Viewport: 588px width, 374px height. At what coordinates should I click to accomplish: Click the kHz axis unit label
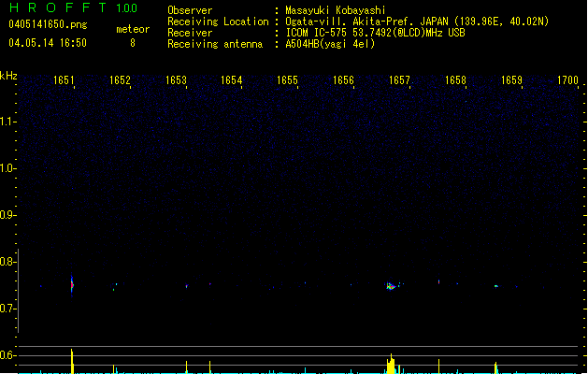tap(8, 76)
